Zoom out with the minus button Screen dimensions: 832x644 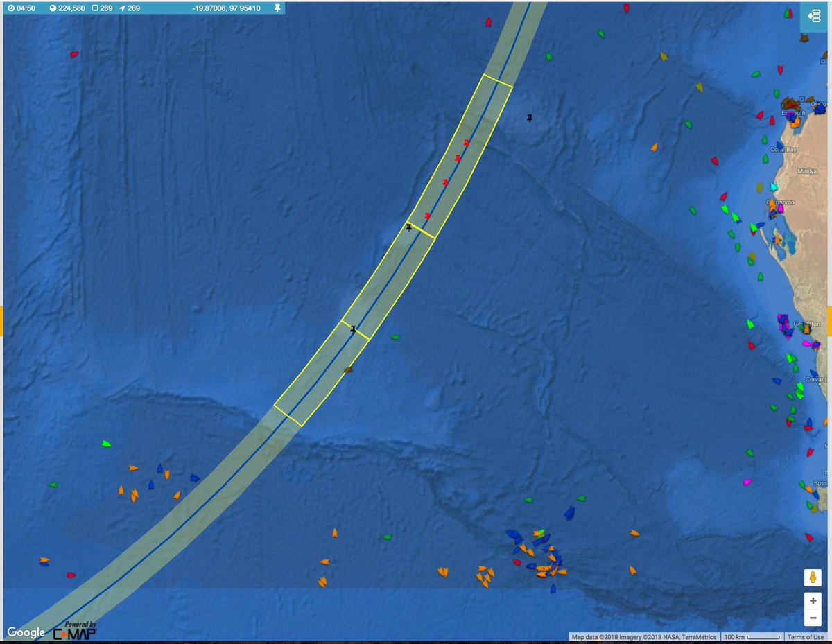(x=813, y=617)
